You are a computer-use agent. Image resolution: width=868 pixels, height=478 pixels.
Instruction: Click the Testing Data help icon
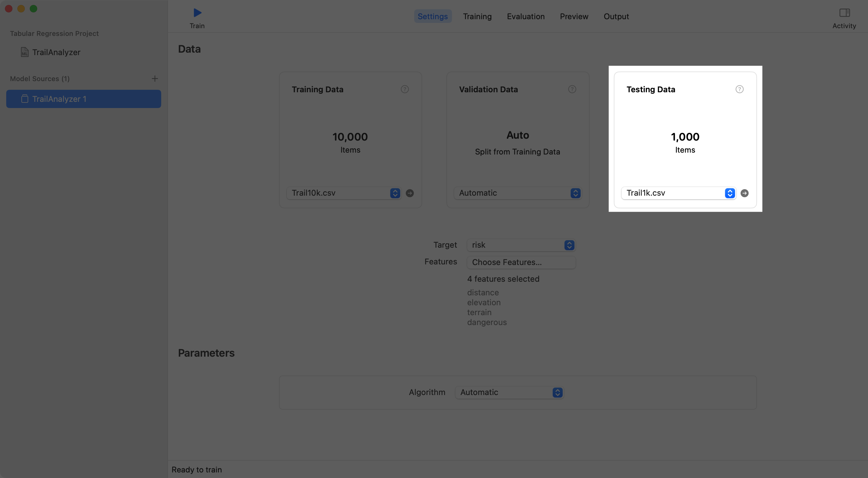pos(740,89)
